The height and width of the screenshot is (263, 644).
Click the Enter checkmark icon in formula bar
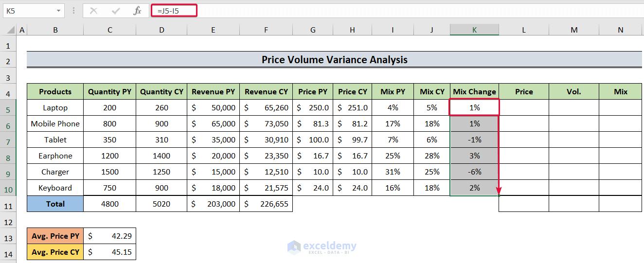(x=116, y=11)
